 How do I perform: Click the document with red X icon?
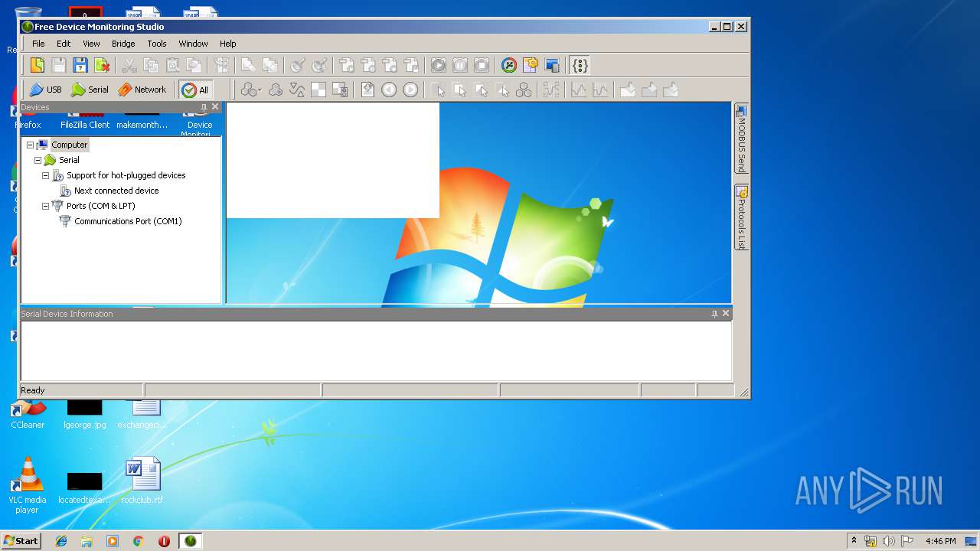pyautogui.click(x=101, y=65)
